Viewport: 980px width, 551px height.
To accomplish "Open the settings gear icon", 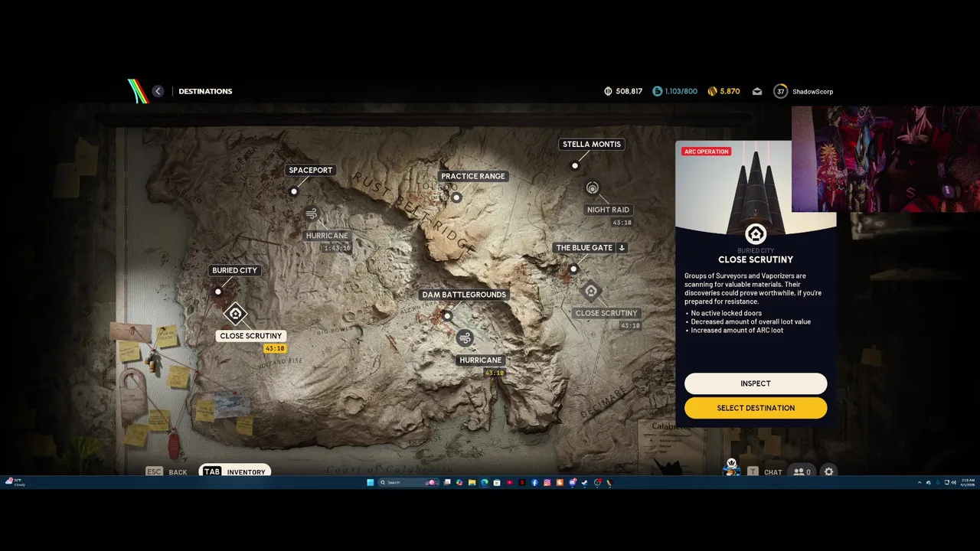I will coord(828,472).
